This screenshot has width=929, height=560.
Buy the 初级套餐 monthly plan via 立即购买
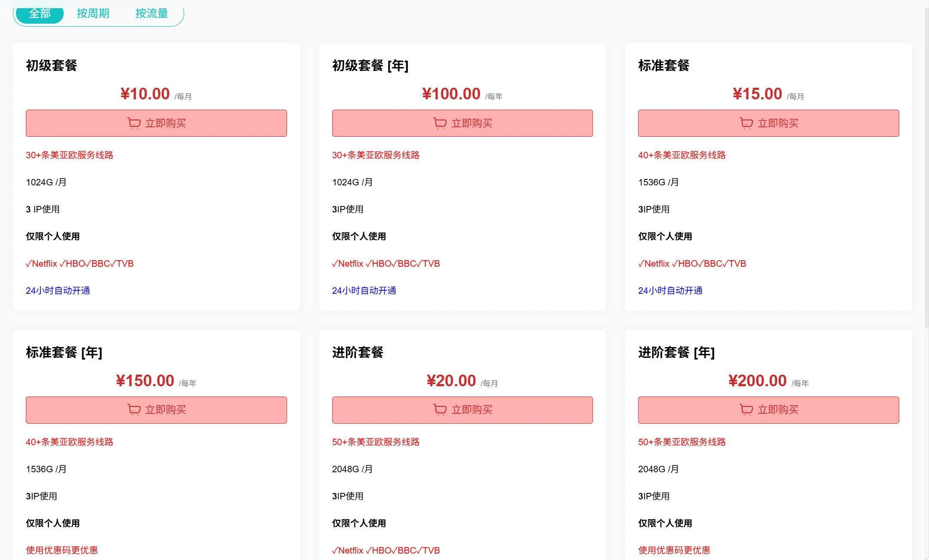coord(156,123)
